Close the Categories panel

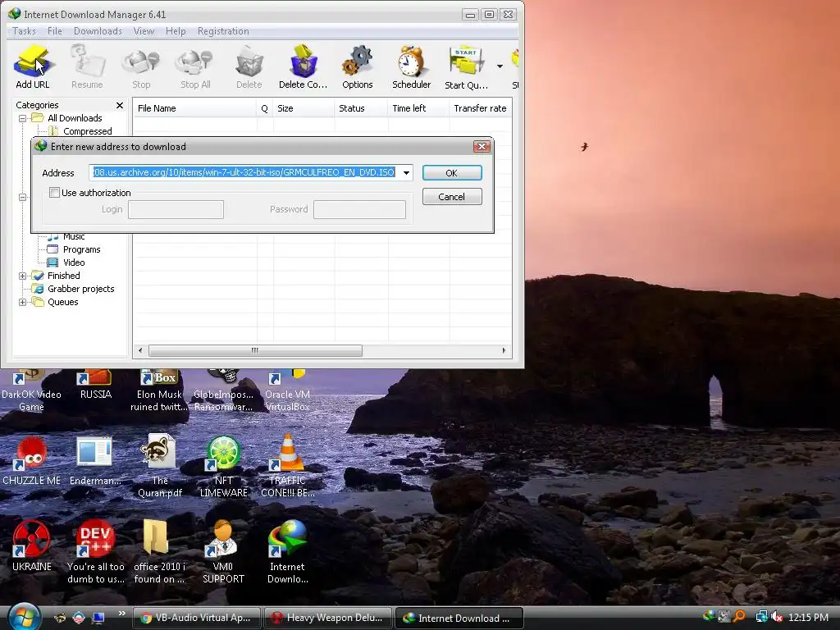[120, 105]
